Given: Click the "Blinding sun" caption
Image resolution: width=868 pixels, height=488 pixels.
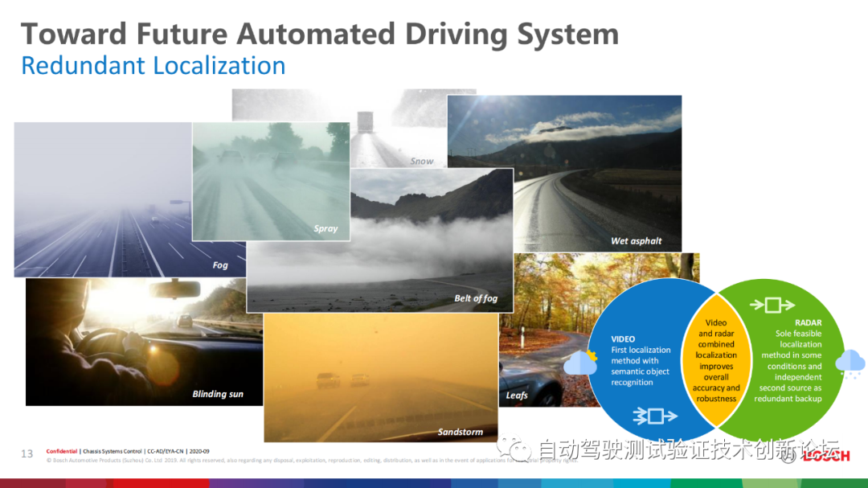Looking at the screenshot, I should point(218,394).
